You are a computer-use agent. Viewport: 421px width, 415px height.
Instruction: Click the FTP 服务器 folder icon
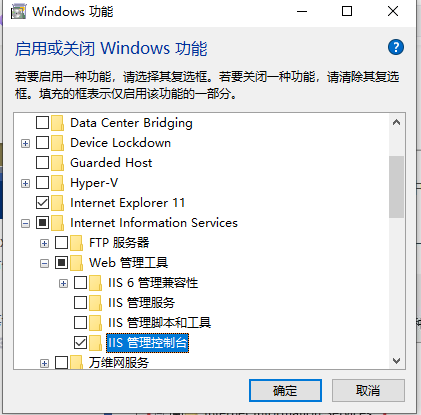77,243
